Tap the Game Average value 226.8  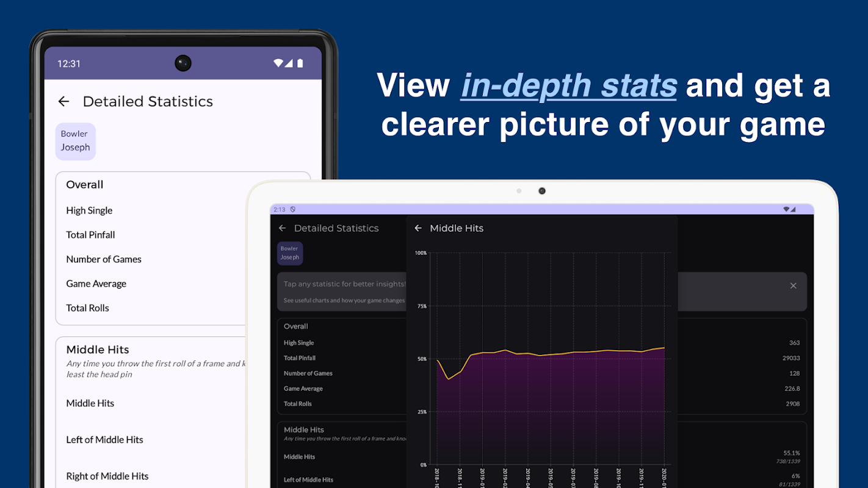point(793,389)
